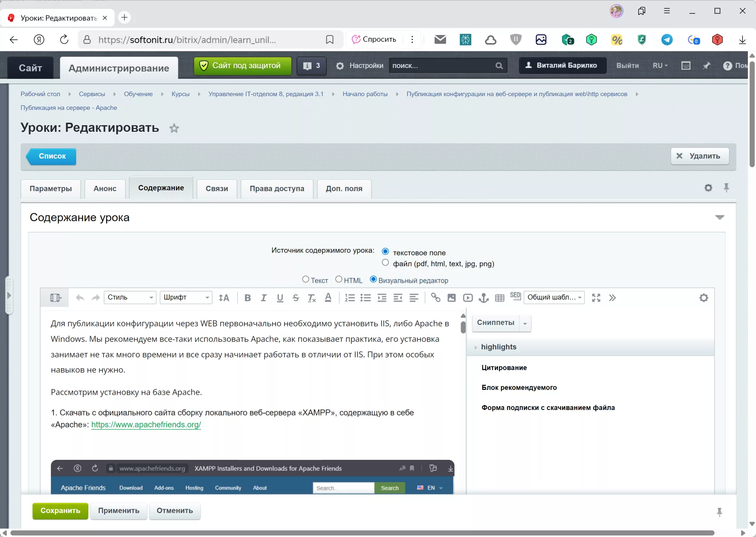Toggle bold formatting in editor toolbar
The width and height of the screenshot is (756, 537).
248,298
